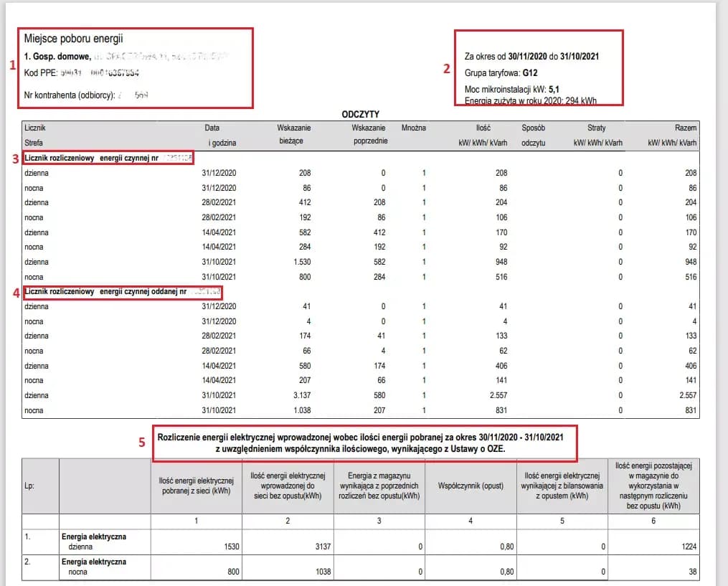
Task: Click the 'Współczynnik (opust)' column header
Action: 471,486
